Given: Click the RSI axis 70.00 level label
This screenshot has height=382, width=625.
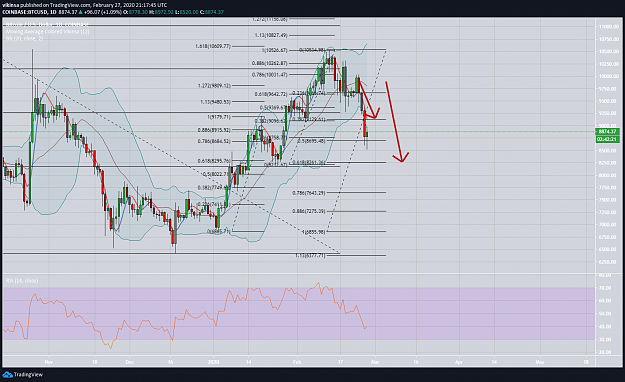Looking at the screenshot, I should 605,288.
